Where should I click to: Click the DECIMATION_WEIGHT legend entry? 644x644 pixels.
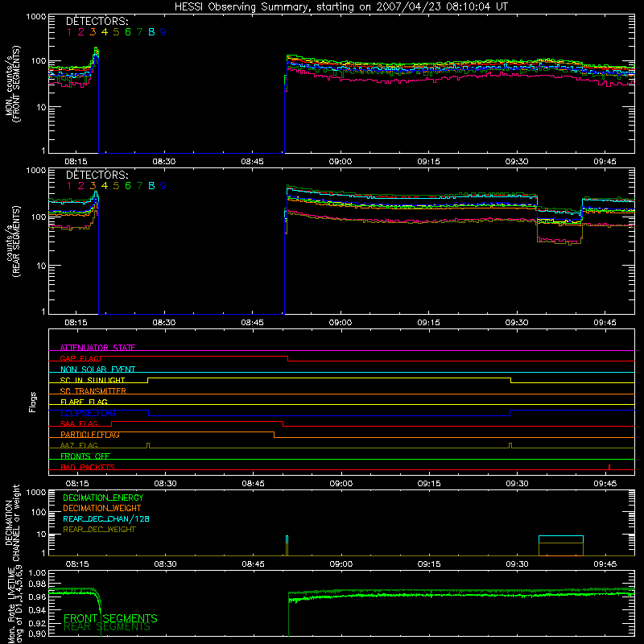tap(102, 509)
